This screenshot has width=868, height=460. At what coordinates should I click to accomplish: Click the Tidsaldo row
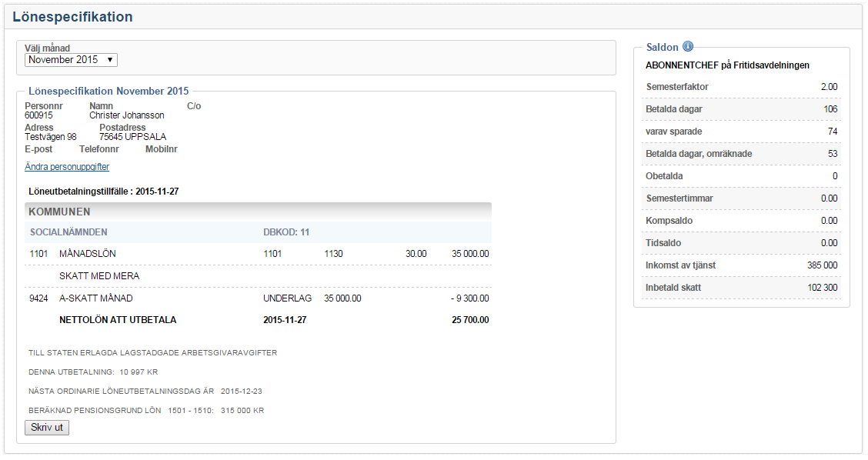click(741, 243)
